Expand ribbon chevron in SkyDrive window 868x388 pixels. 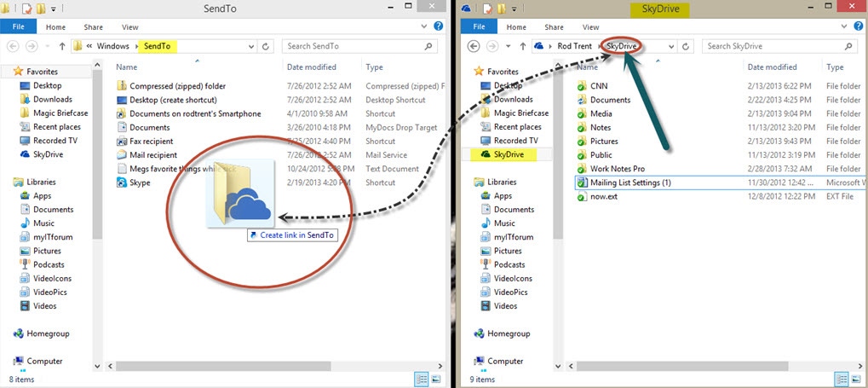[844, 26]
